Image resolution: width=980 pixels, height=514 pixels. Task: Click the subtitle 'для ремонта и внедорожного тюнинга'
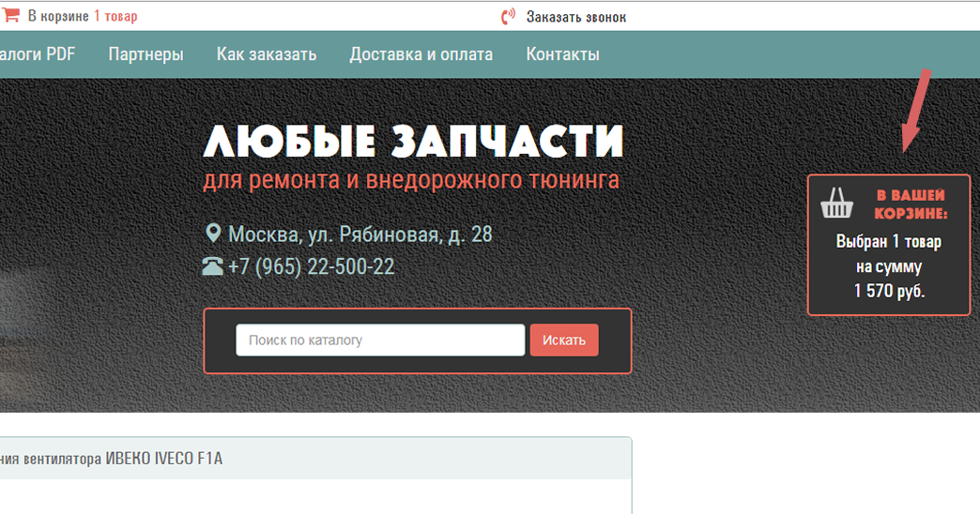(411, 180)
